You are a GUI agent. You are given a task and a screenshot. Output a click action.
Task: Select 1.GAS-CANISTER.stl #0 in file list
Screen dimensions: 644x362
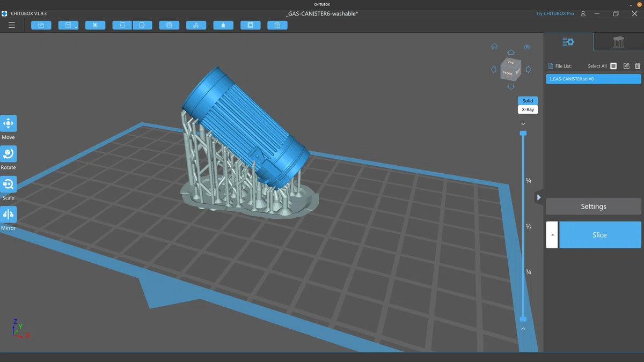pos(594,79)
